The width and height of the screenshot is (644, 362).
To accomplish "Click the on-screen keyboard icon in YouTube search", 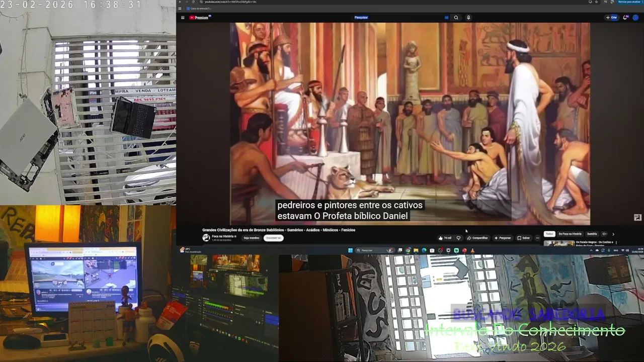I will pyautogui.click(x=446, y=18).
